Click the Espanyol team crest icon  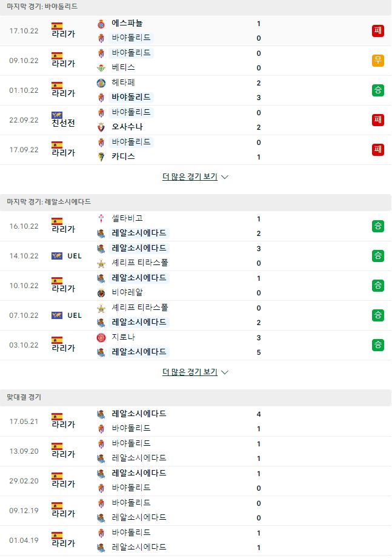pos(101,24)
